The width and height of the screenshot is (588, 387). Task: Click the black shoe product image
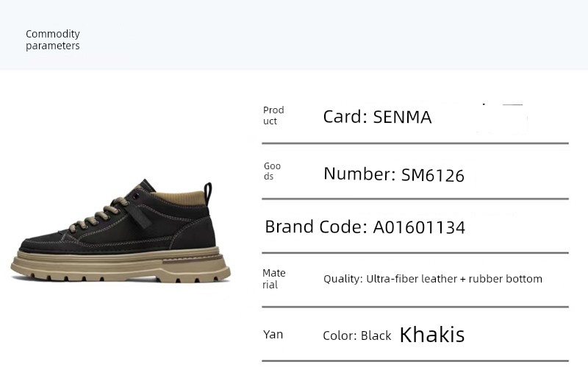(121, 230)
